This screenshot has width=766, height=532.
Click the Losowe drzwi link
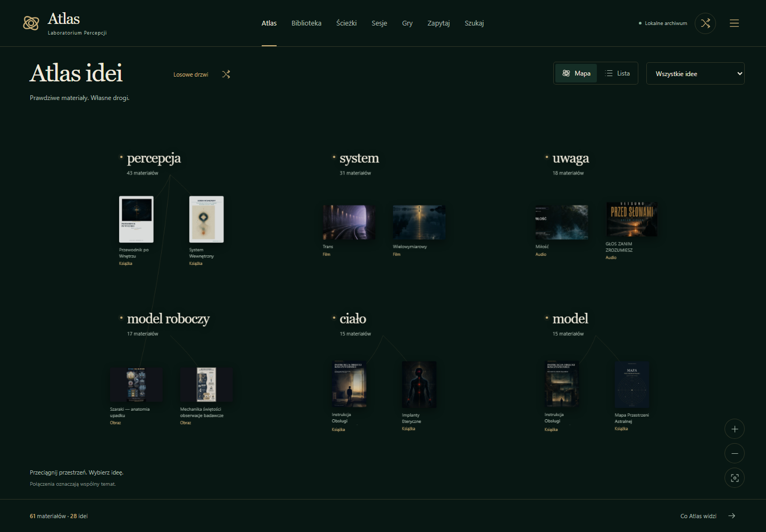(x=191, y=74)
